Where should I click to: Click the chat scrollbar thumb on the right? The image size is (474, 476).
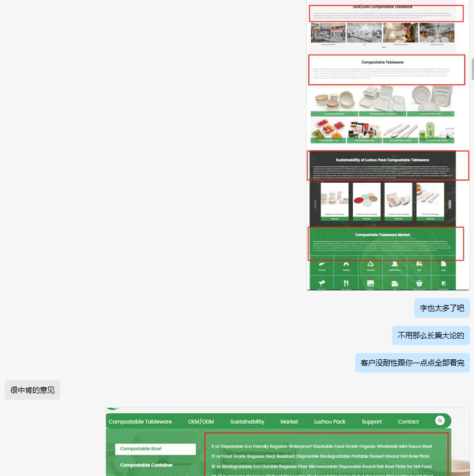(472, 69)
